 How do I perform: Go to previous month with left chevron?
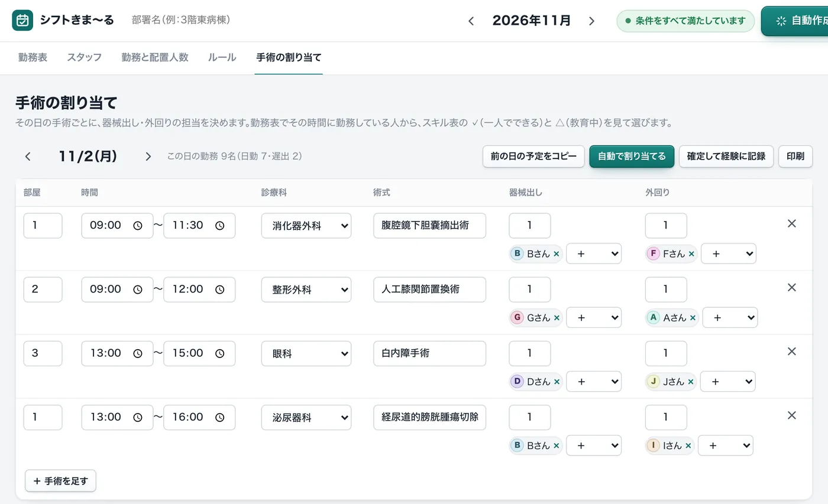[x=471, y=21]
